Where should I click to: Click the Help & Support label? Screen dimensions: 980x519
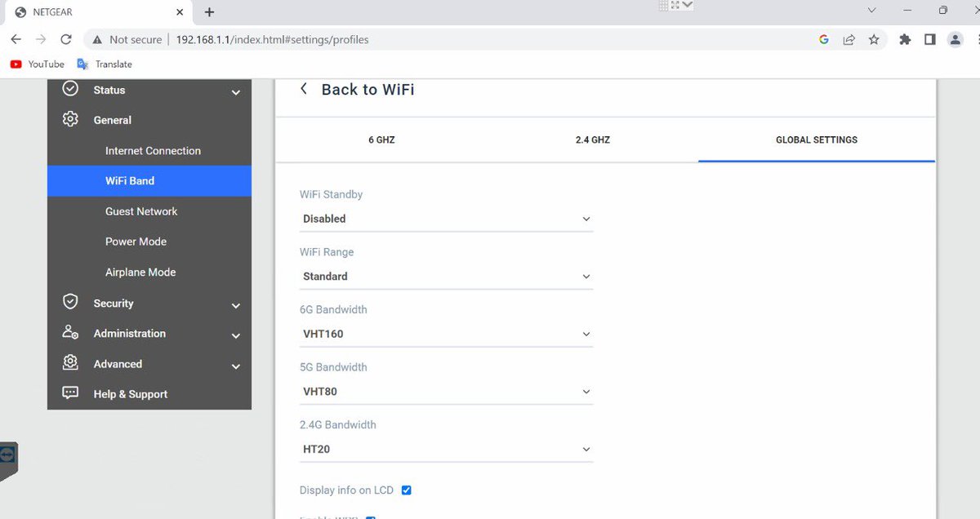[131, 394]
